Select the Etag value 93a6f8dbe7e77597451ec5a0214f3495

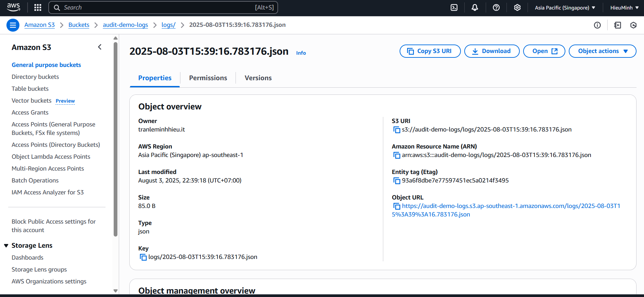click(x=455, y=180)
